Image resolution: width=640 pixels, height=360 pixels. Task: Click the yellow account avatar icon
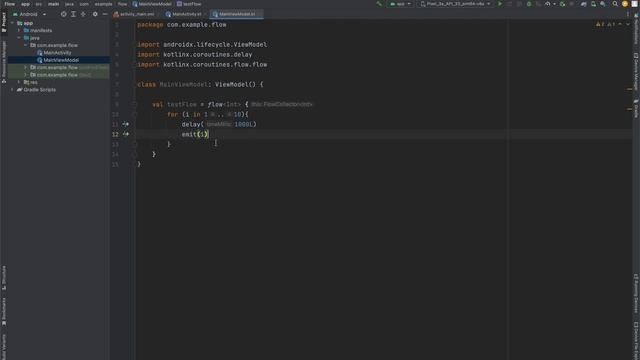coord(624,4)
